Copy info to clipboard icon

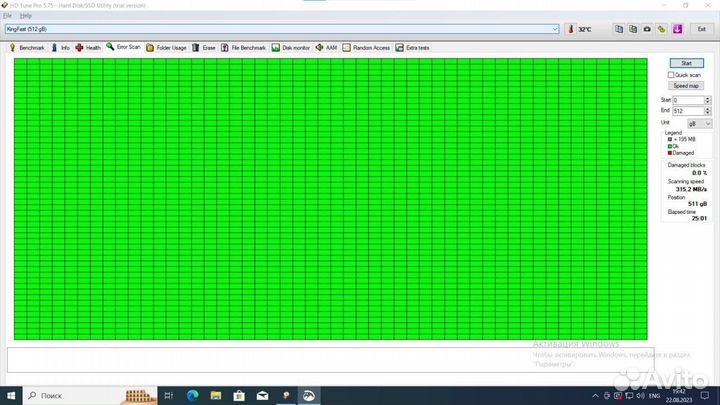pyautogui.click(x=619, y=29)
